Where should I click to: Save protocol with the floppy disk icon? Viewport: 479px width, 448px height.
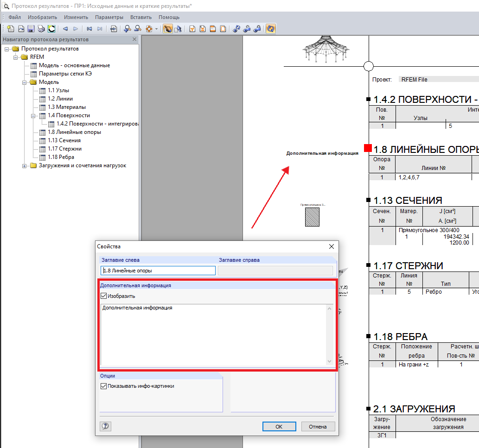tap(31, 29)
